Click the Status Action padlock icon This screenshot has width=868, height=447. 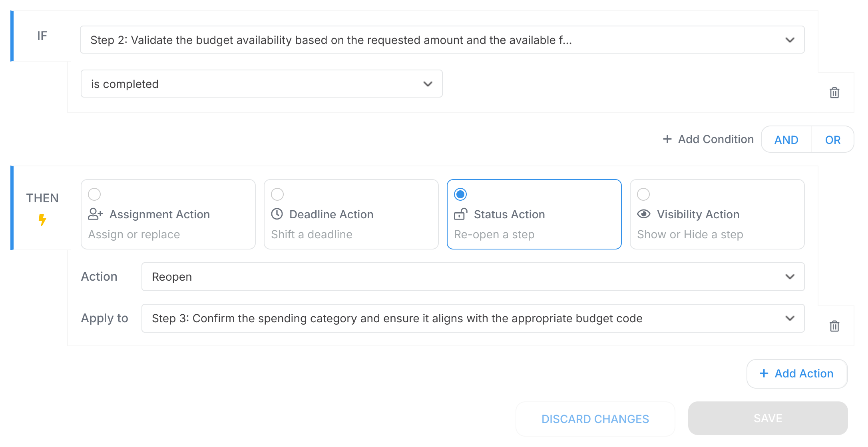tap(460, 214)
